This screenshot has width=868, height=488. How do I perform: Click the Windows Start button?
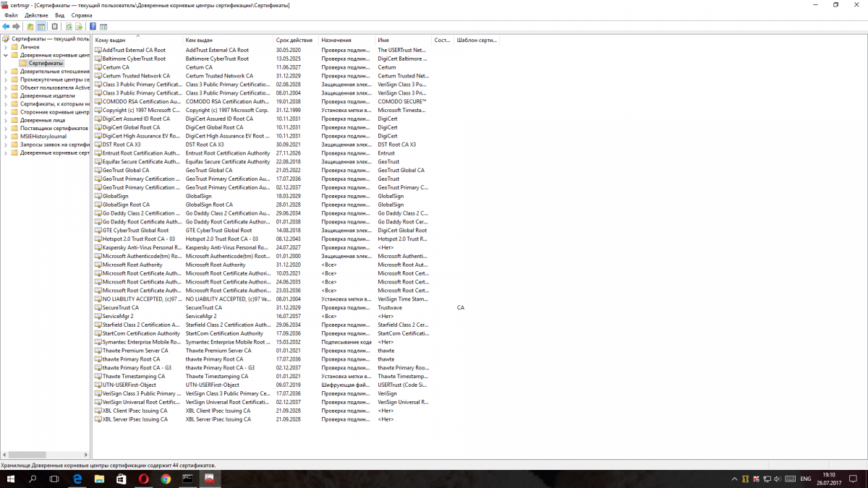coord(11,479)
